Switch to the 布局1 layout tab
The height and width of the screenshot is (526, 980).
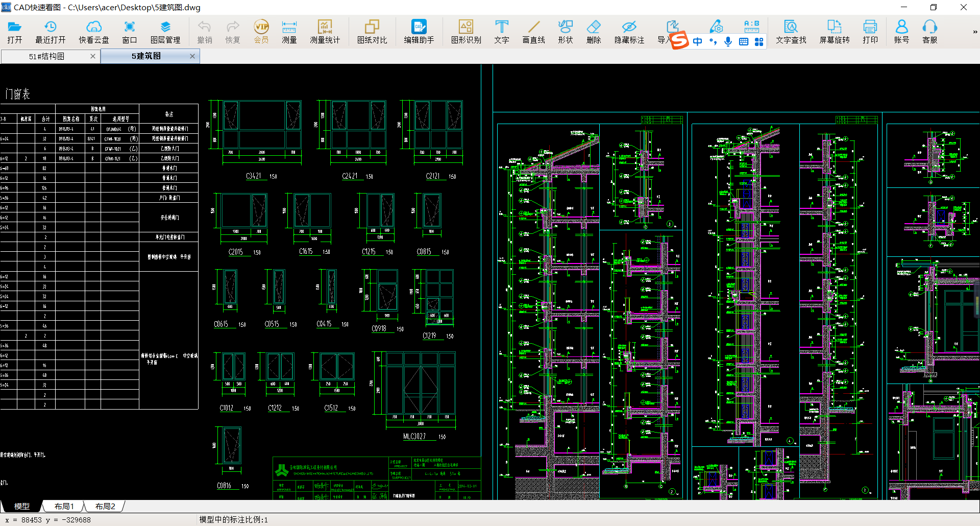[x=64, y=506]
